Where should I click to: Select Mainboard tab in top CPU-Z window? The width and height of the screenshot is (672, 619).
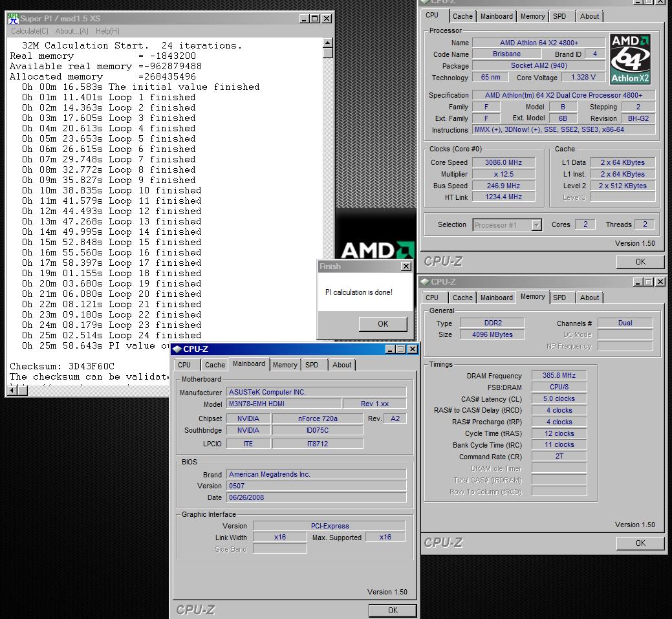(496, 16)
